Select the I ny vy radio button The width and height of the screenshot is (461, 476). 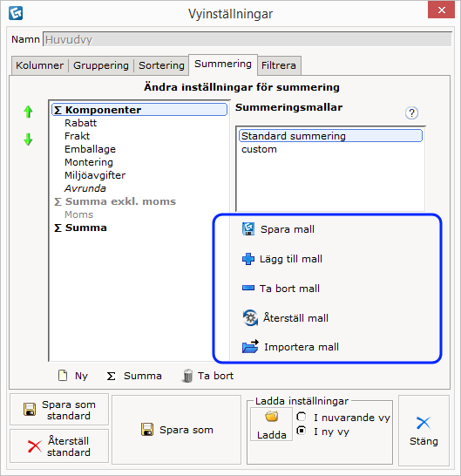point(301,431)
